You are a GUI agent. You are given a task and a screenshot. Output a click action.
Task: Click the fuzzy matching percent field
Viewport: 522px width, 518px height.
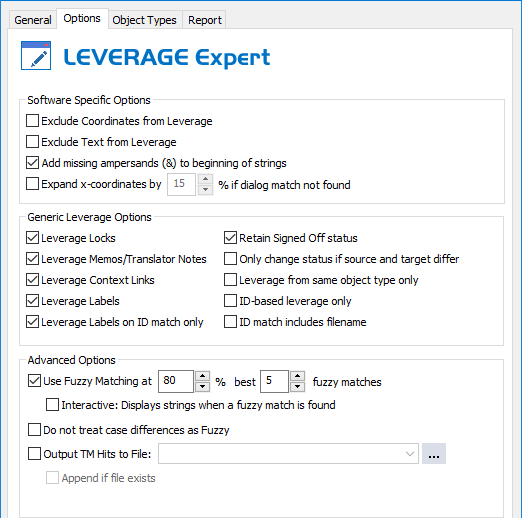(x=176, y=381)
